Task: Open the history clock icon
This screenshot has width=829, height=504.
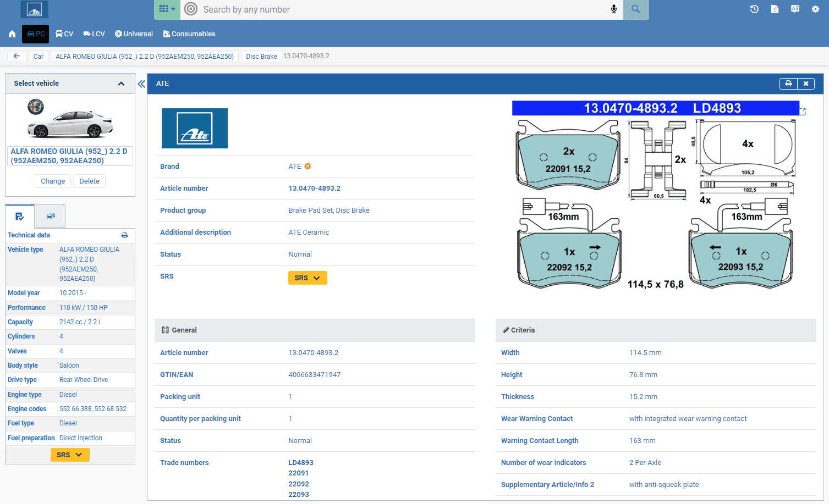Action: tap(754, 9)
